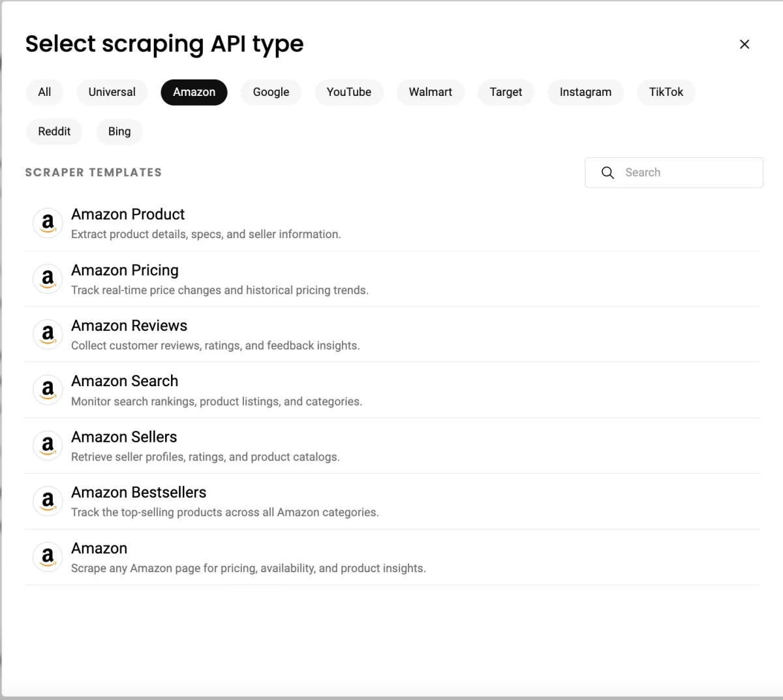Click 'Retrieve seller profiles' description text
The height and width of the screenshot is (700, 783).
point(206,457)
